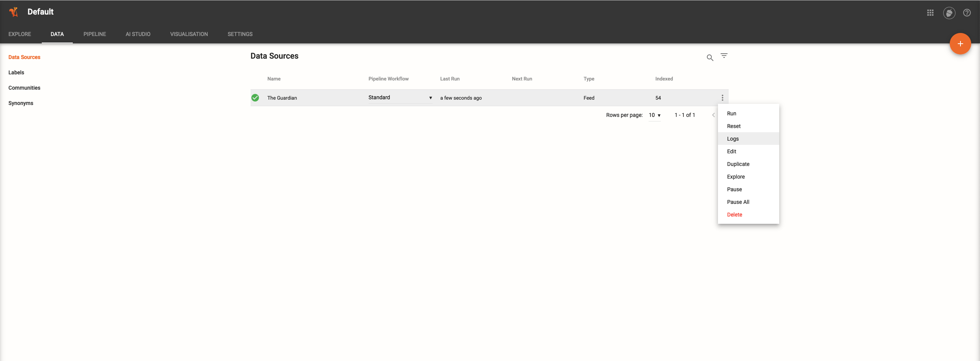Click the orange squirrel logo icon
Viewport: 980px width, 361px height.
click(x=14, y=12)
